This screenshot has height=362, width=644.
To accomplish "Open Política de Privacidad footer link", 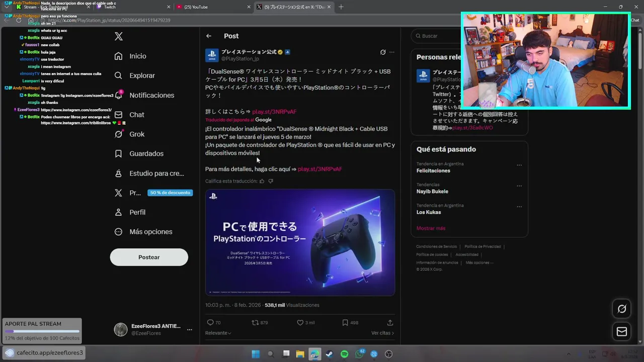I will pyautogui.click(x=482, y=246).
